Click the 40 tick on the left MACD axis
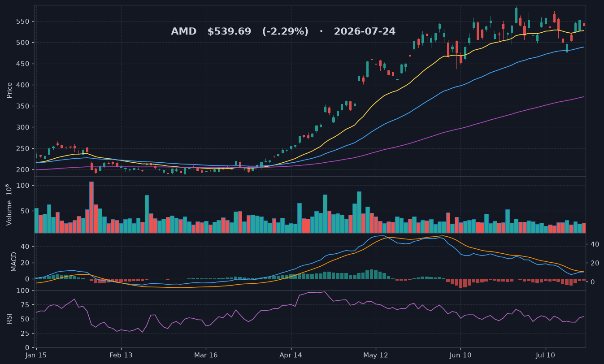 point(26,247)
